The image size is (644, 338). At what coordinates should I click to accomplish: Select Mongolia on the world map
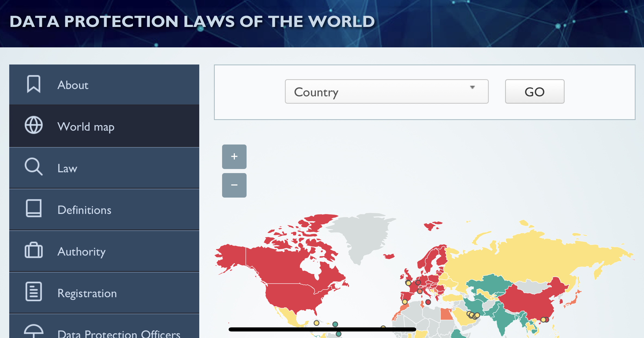pyautogui.click(x=531, y=287)
